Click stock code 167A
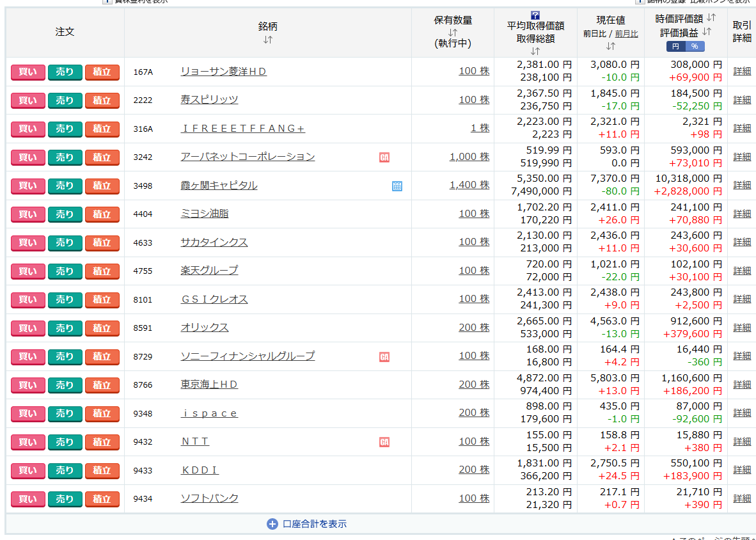 pyautogui.click(x=143, y=72)
